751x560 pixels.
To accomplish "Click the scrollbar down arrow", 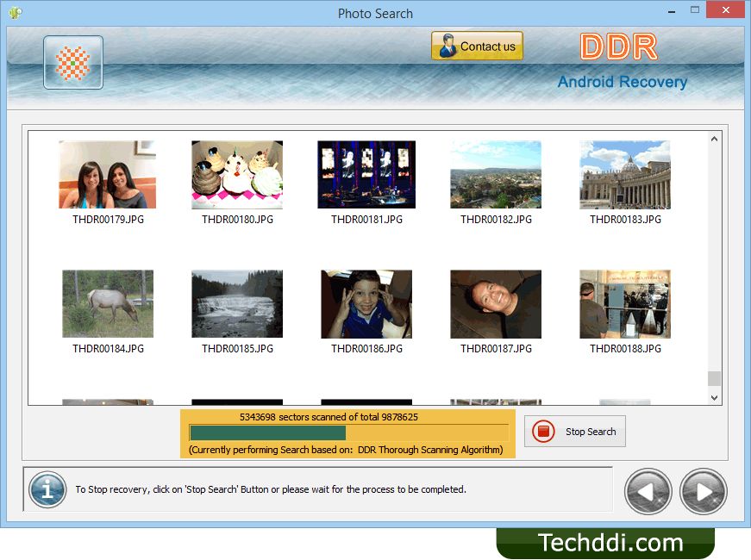I will click(714, 398).
